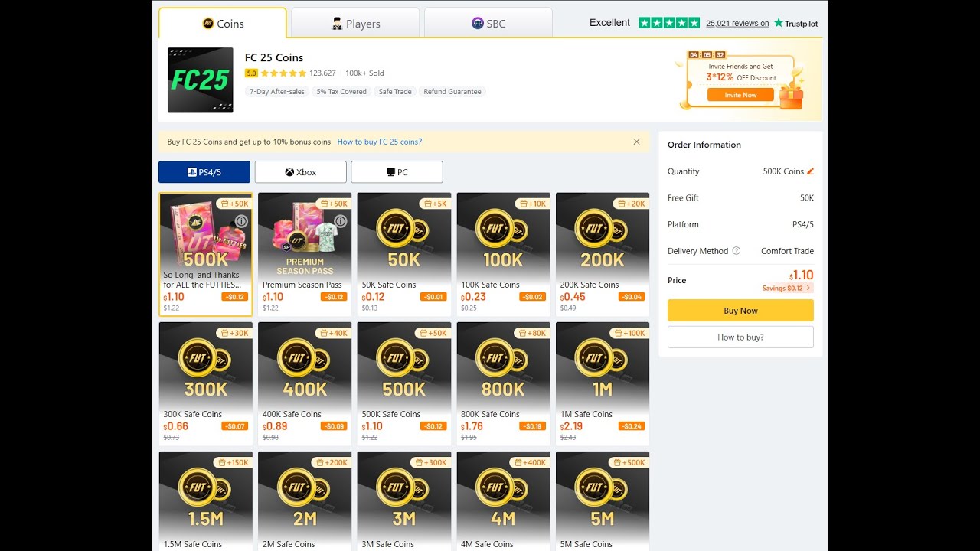
Task: Expand the Savings $0.12 arrow
Action: tap(810, 289)
